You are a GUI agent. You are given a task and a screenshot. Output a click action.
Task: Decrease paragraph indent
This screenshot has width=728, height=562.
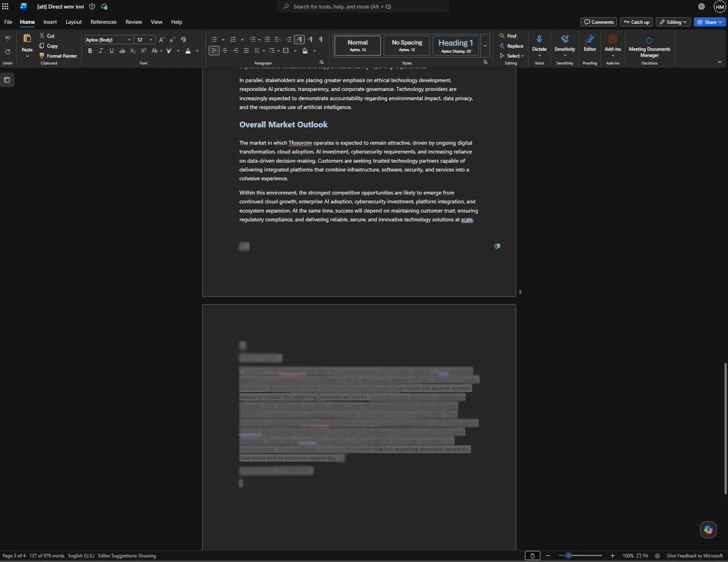tap(278, 40)
